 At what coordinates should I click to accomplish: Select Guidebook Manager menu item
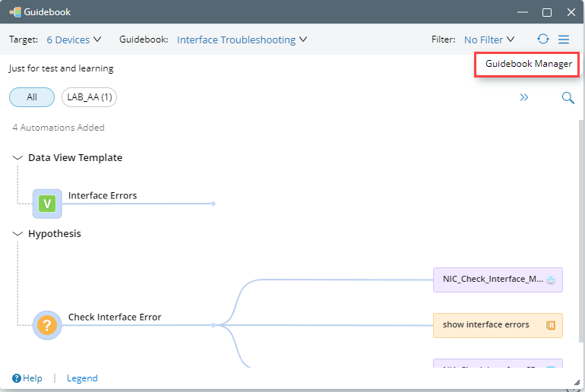(x=528, y=64)
